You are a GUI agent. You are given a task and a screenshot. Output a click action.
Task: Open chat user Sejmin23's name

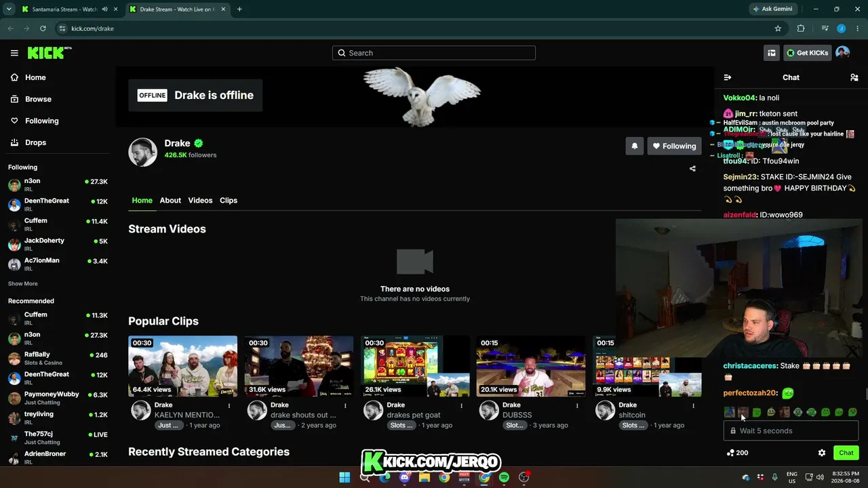[x=741, y=177]
